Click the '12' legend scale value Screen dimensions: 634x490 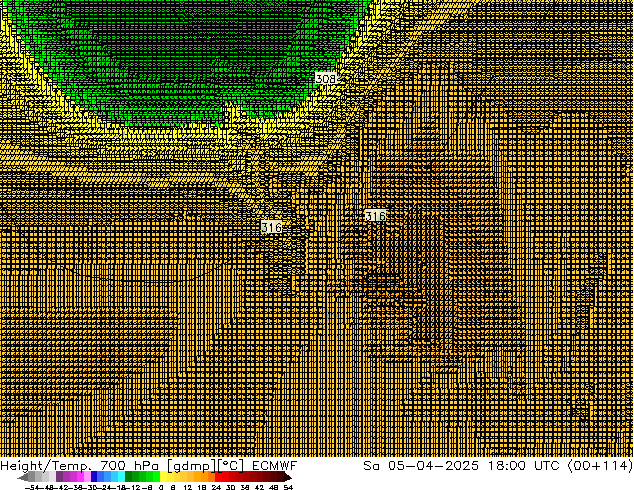188,488
